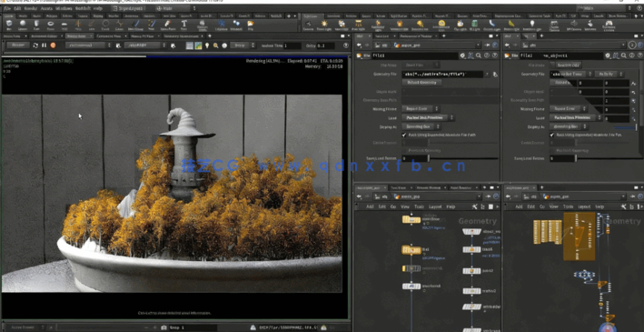Open the render view camera selection dropdown
The image size is (644, 332).
tap(145, 45)
